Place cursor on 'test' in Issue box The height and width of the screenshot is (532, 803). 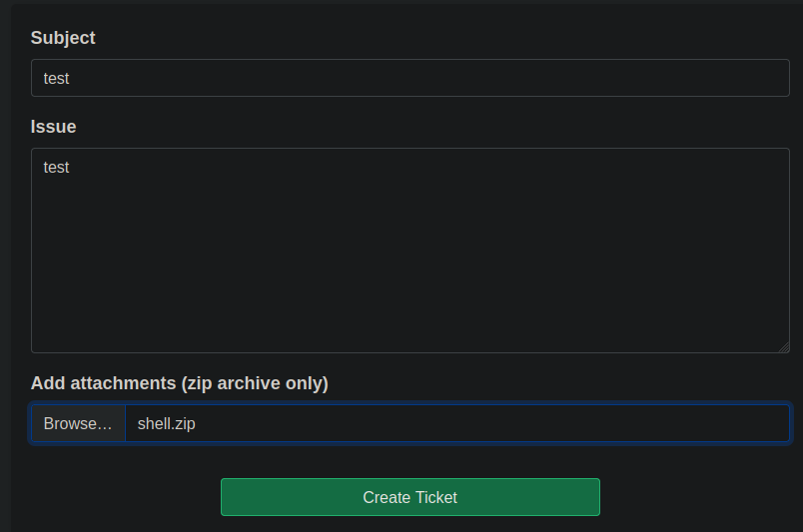pyautogui.click(x=57, y=168)
